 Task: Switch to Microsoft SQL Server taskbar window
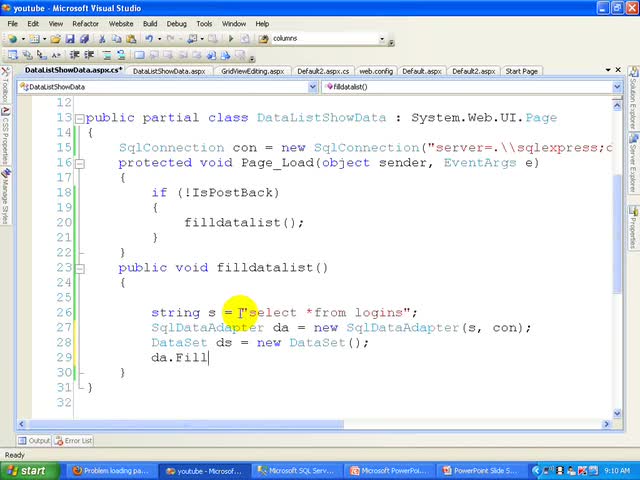297,471
